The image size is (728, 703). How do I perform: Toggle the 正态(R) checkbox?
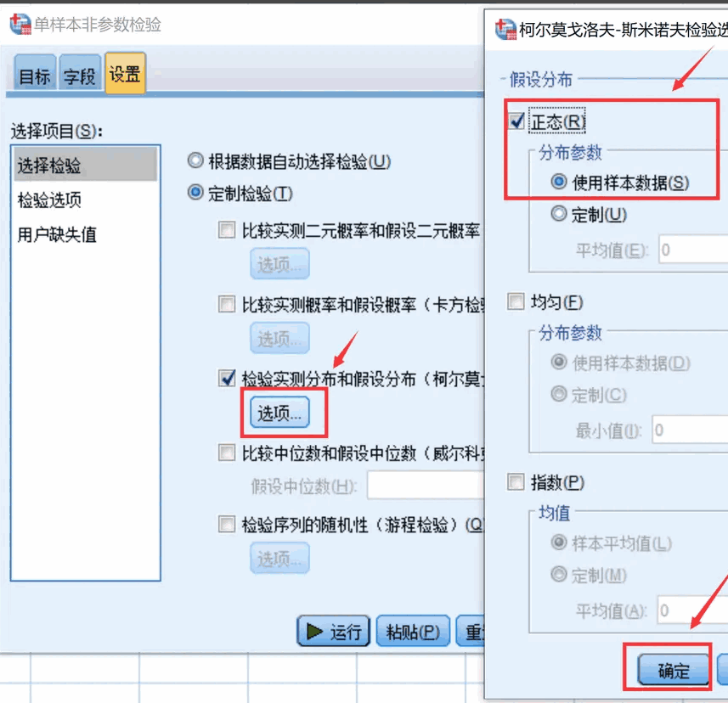click(516, 121)
